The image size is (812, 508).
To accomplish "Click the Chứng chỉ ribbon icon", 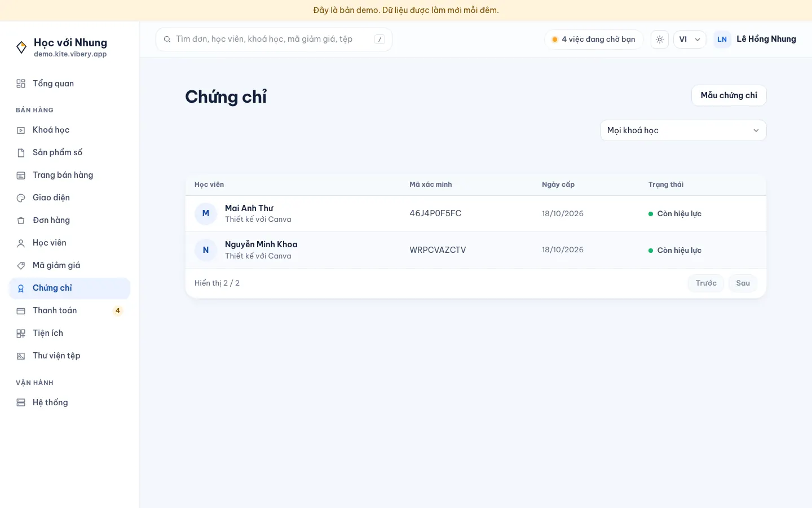I will 21,288.
